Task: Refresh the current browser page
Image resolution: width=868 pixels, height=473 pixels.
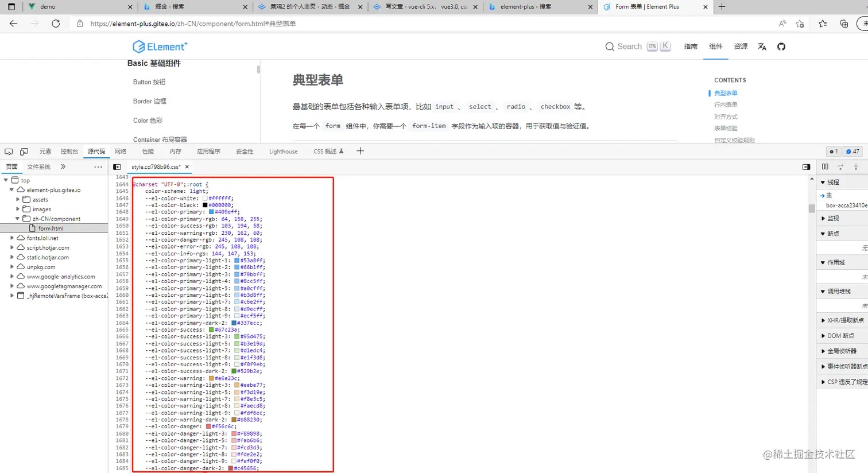Action: click(x=56, y=24)
